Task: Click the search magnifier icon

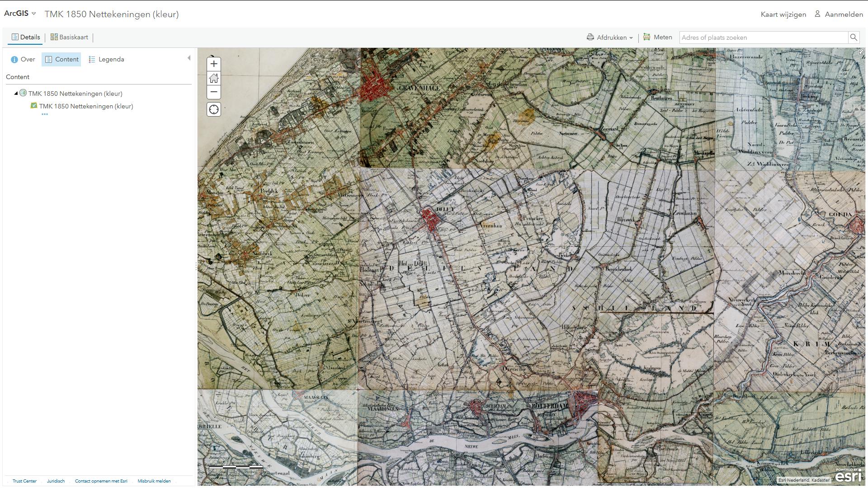Action: [854, 38]
